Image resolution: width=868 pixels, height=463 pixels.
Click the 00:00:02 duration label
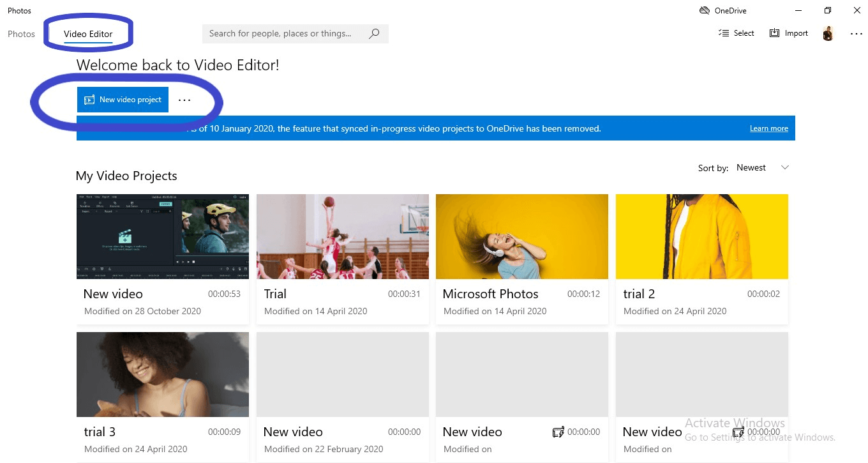[763, 294]
